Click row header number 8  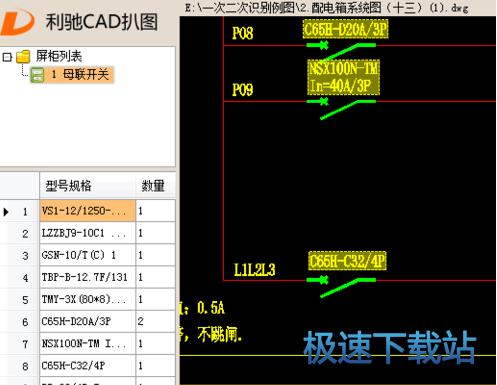click(19, 366)
